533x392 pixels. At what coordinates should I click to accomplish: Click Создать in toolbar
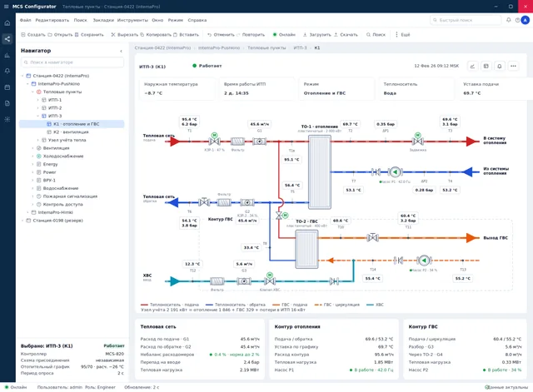click(33, 35)
